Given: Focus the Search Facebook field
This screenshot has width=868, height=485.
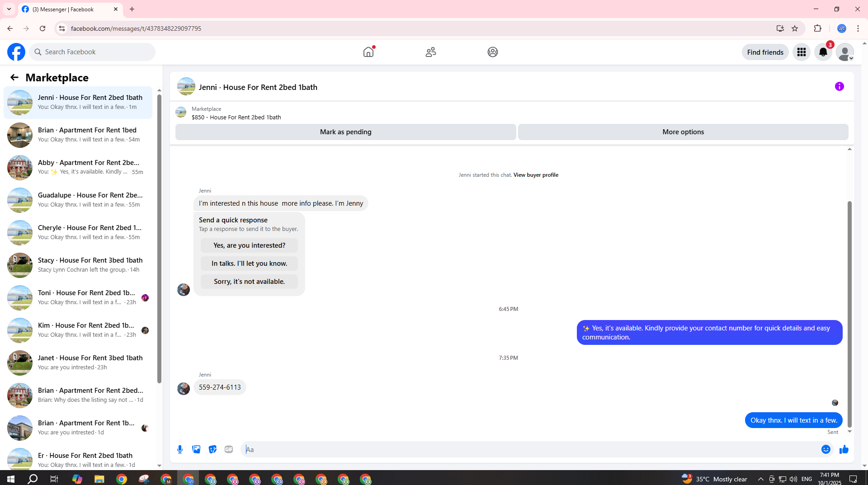Looking at the screenshot, I should coord(92,52).
